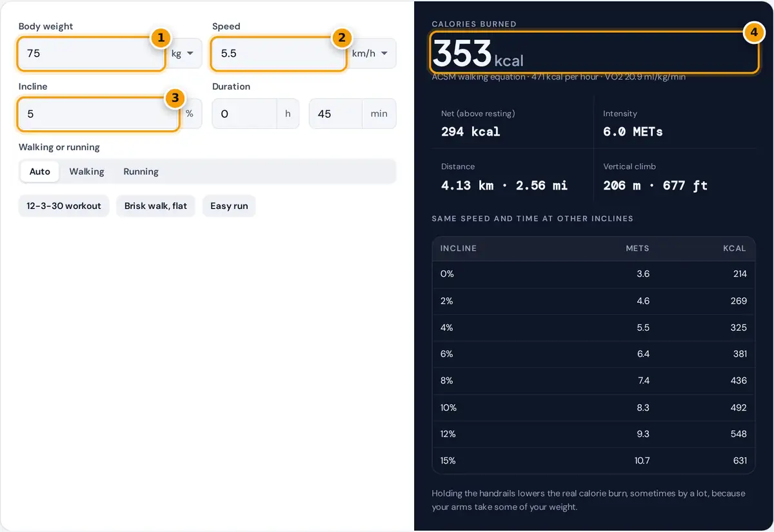Click the INCLINE column header

click(459, 248)
